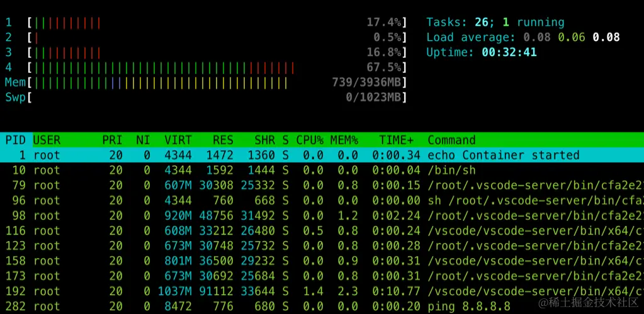
Task: Sort by RES column header
Action: 223,140
